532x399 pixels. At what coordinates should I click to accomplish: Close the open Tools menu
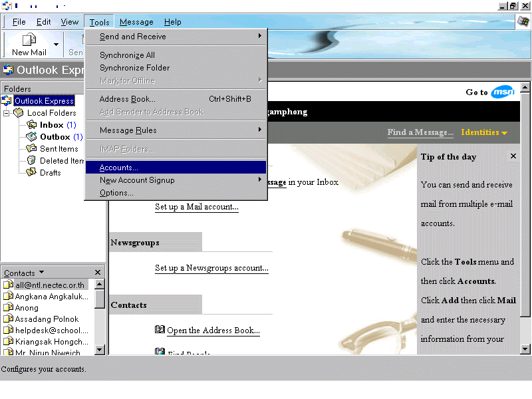(99, 22)
